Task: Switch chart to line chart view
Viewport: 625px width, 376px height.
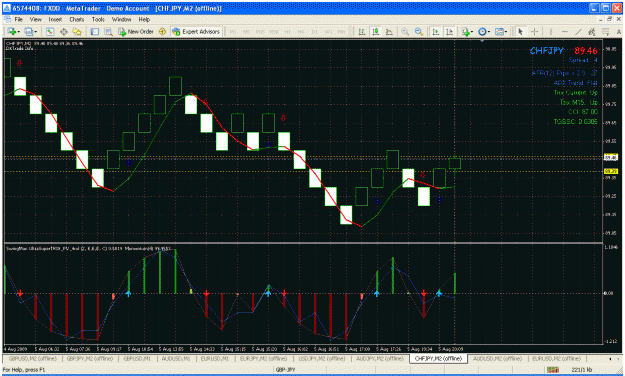Action: 389,31
